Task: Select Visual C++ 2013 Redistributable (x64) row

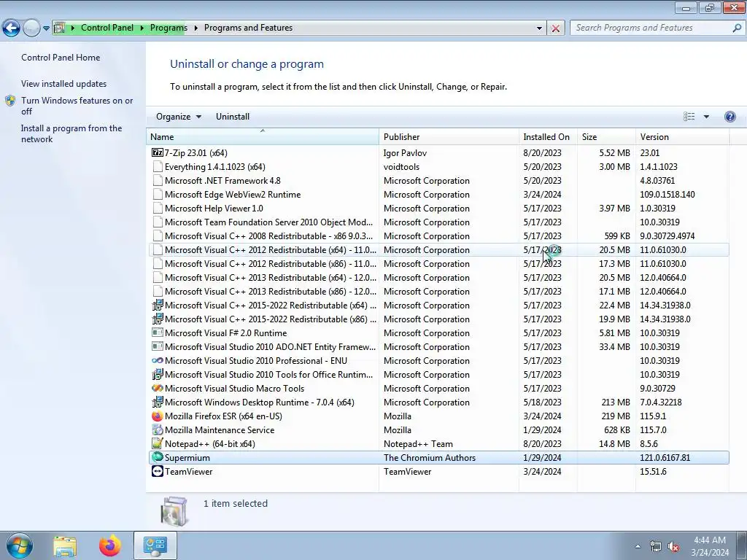Action: click(438, 277)
